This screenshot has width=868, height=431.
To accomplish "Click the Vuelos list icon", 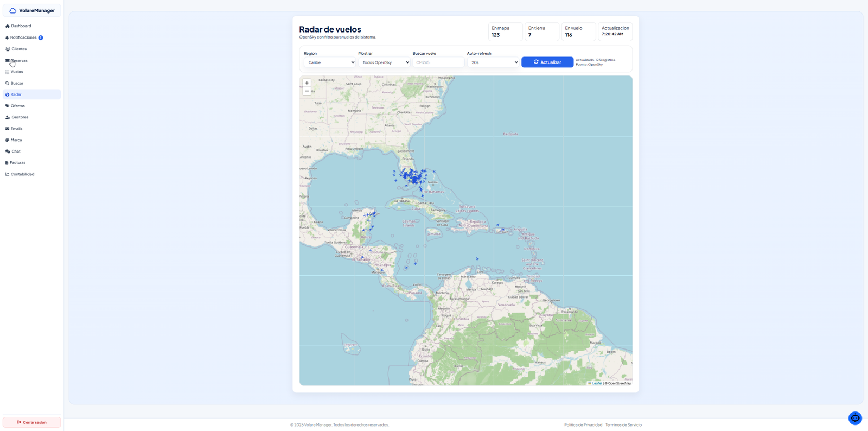I will tap(7, 72).
